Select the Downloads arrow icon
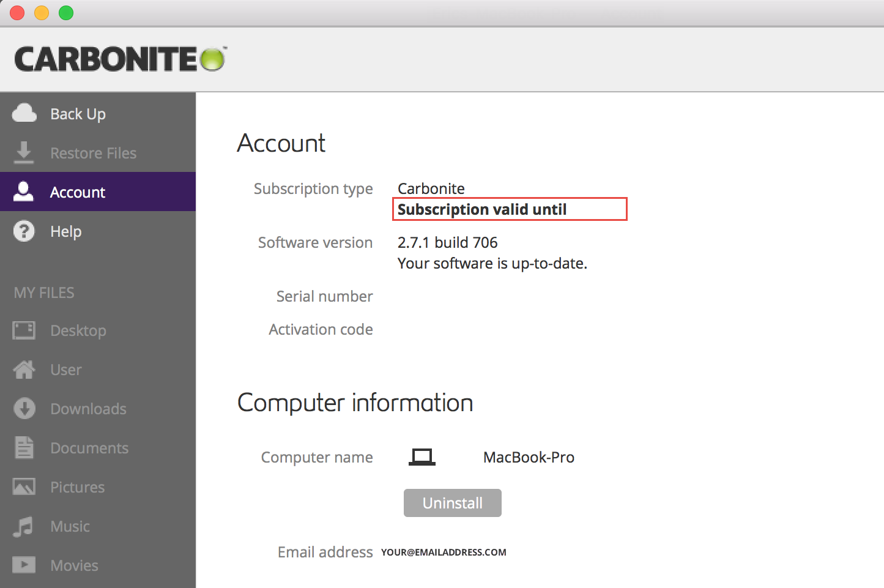 pos(24,408)
